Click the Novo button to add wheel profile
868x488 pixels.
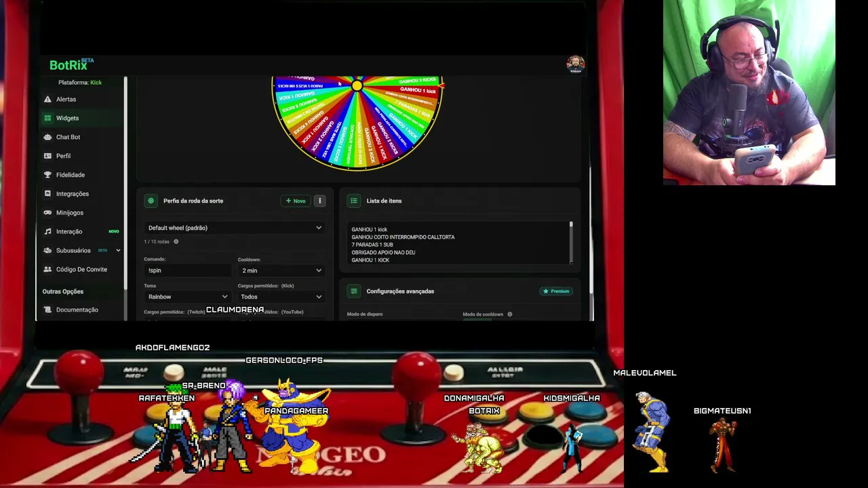coord(296,201)
